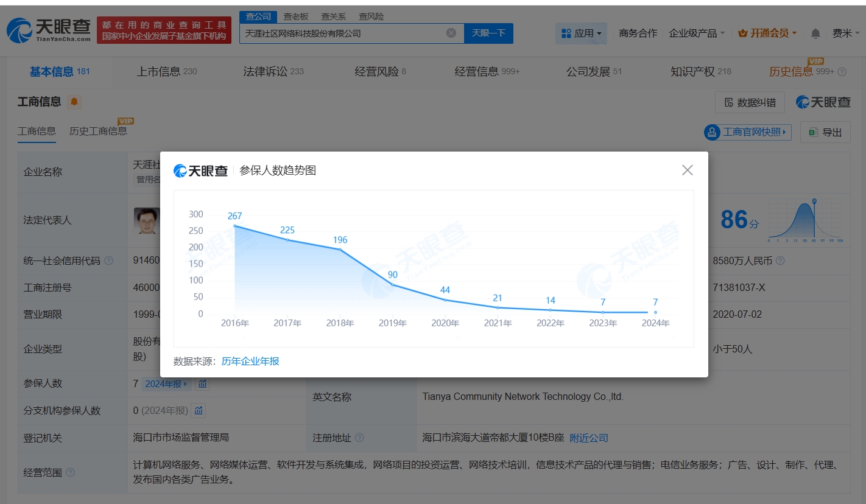This screenshot has width=866, height=504.
Task: Open the 商务合作 link
Action: coord(638,33)
